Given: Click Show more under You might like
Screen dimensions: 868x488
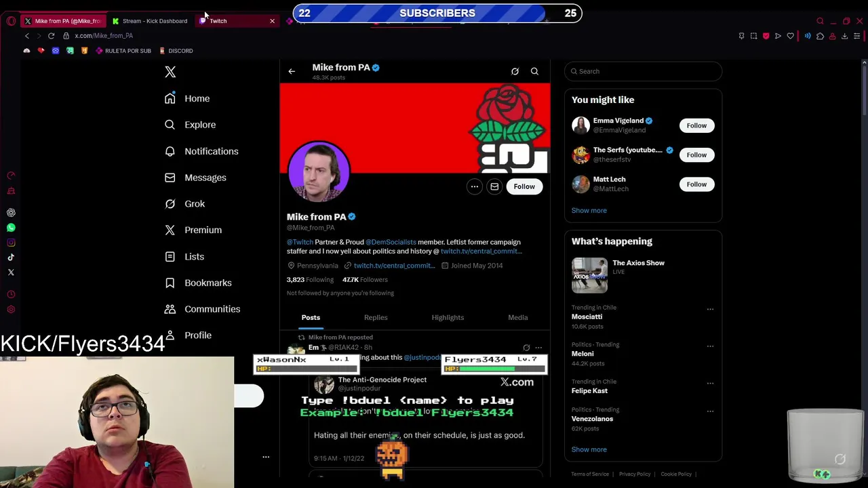Looking at the screenshot, I should 589,211.
